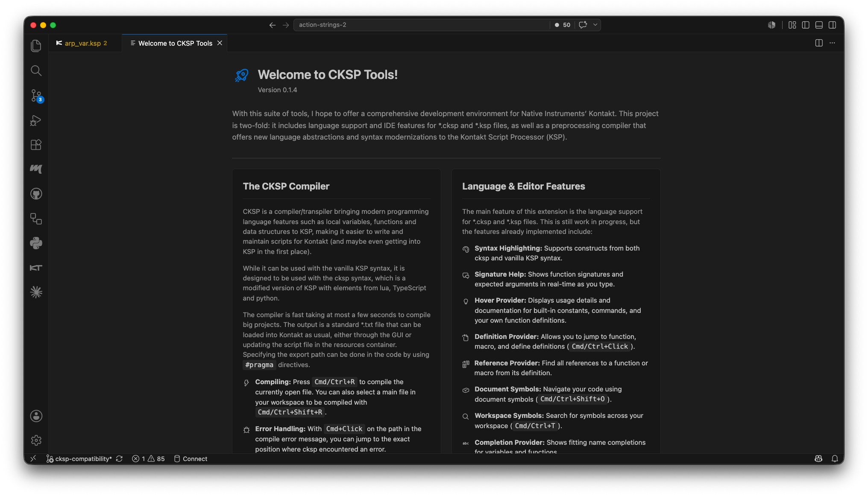Go back in navigation history

point(272,25)
